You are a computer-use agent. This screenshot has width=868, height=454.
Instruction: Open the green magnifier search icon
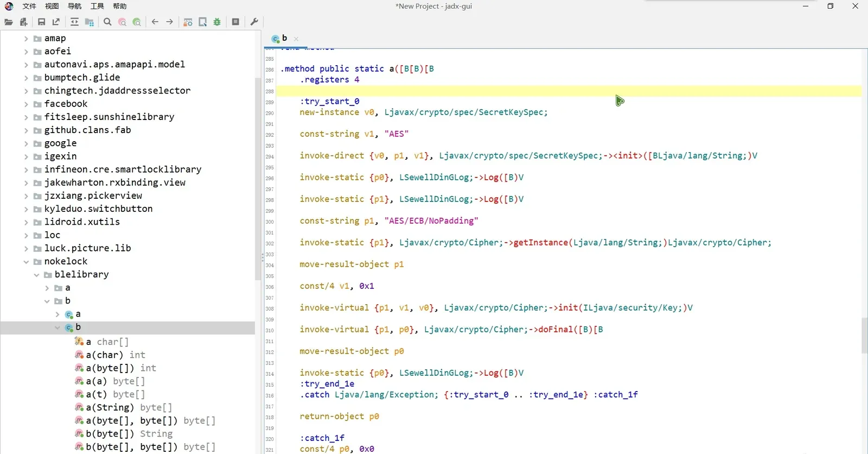click(137, 22)
